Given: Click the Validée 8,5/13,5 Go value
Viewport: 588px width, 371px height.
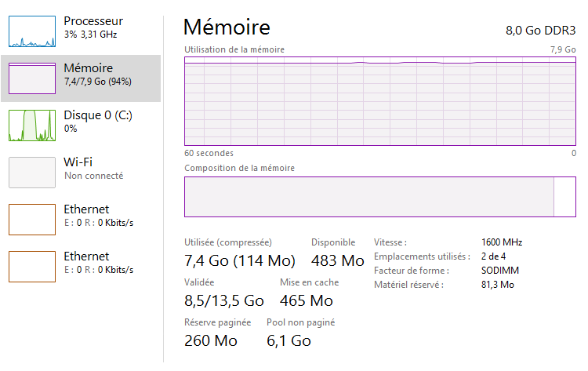Looking at the screenshot, I should point(224,300).
